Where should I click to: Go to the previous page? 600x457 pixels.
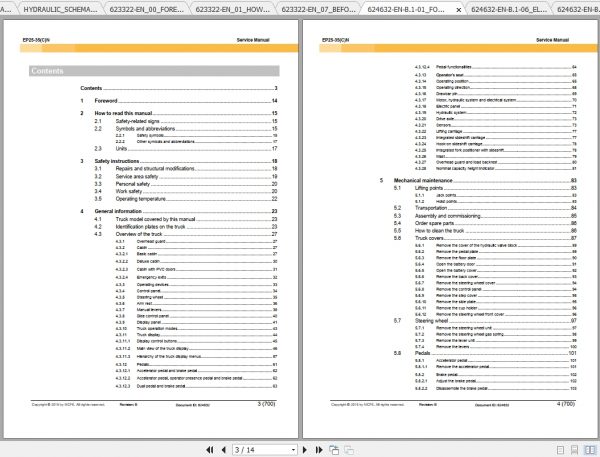[224, 450]
